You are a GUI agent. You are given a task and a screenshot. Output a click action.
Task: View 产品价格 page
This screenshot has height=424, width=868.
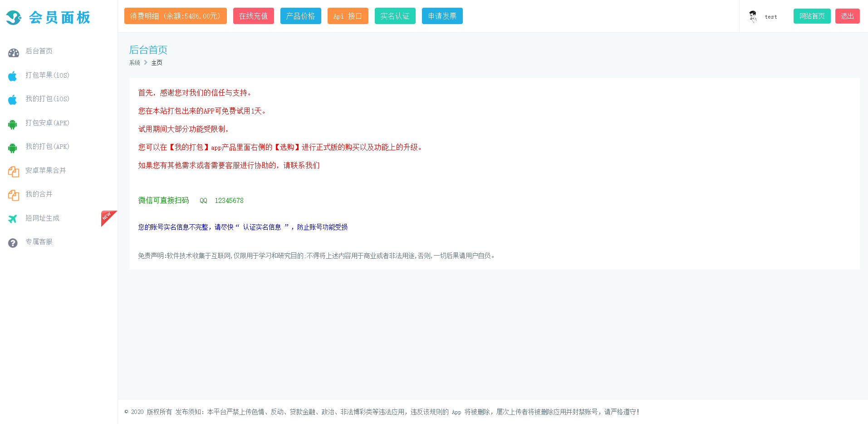tap(300, 16)
